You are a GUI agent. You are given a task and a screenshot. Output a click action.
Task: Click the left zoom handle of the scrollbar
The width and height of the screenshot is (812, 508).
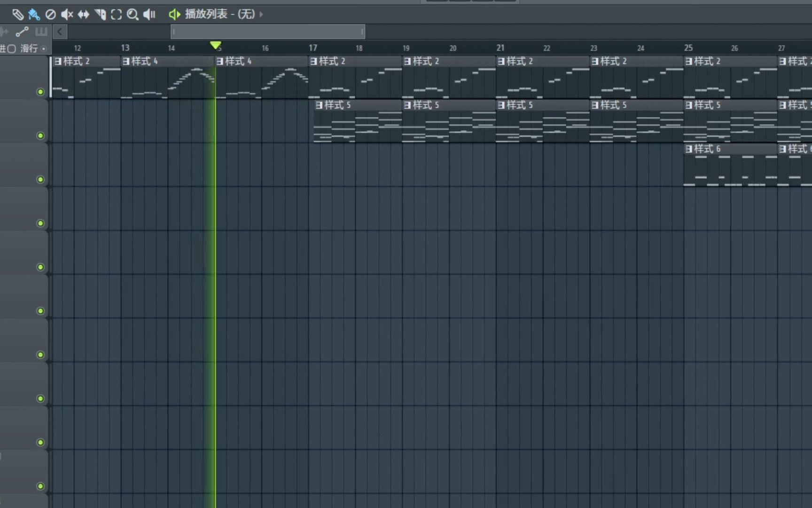click(173, 32)
